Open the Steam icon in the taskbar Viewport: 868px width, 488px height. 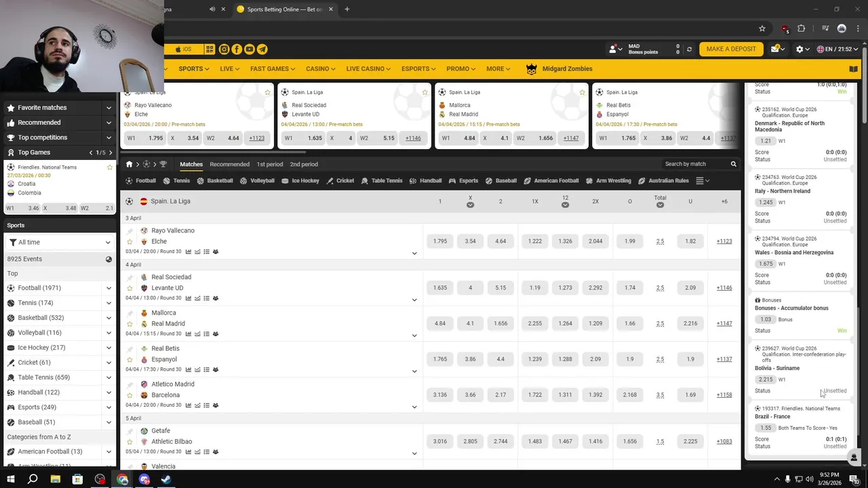click(x=166, y=479)
